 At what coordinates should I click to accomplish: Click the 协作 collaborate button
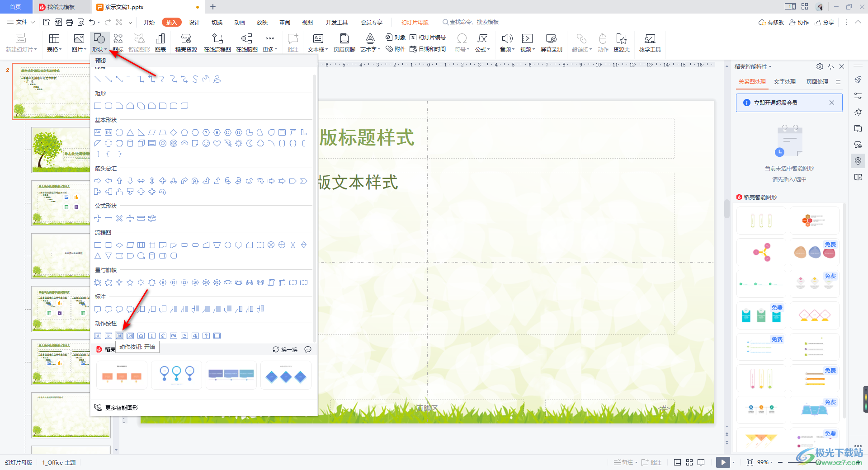799,22
